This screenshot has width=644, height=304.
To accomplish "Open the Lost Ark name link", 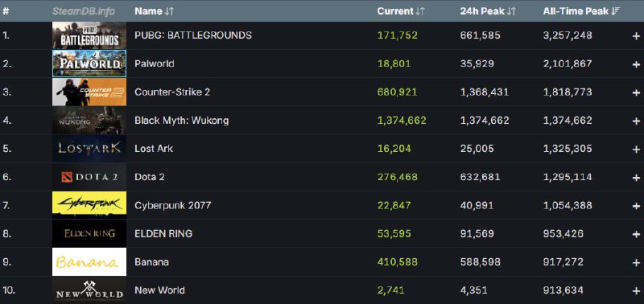I will pyautogui.click(x=154, y=149).
